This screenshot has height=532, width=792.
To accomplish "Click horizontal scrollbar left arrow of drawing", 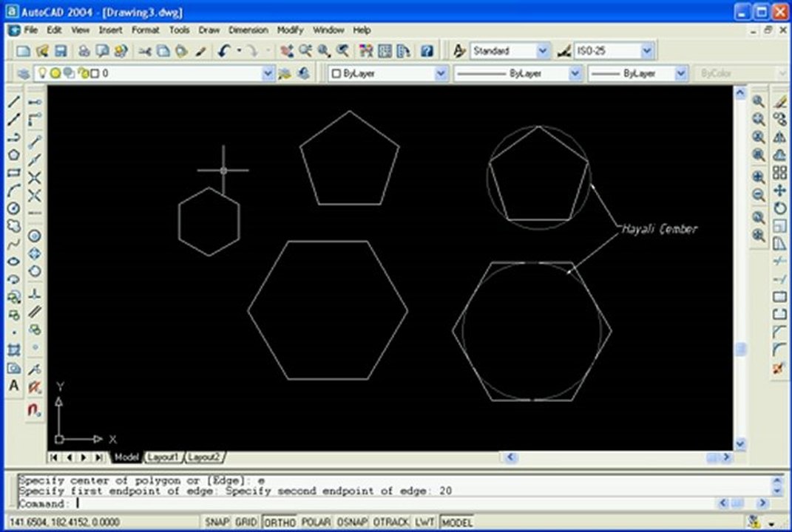I will point(510,457).
